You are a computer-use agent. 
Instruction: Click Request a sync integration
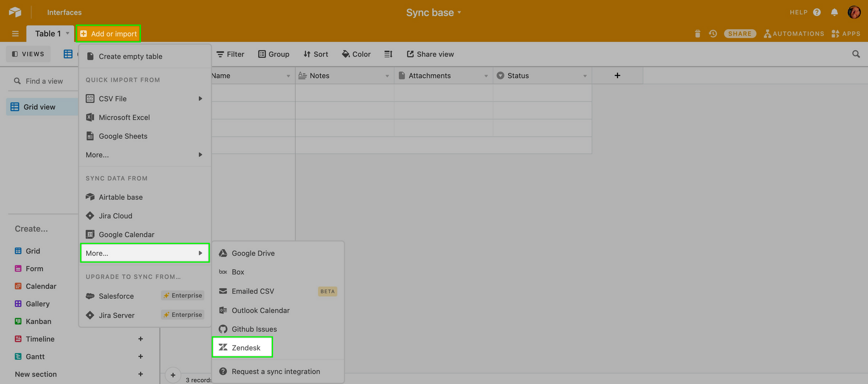pyautogui.click(x=278, y=371)
